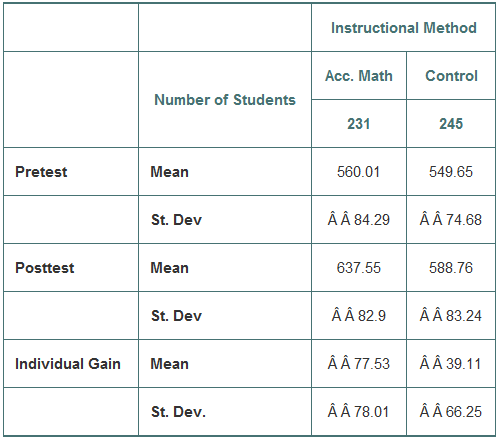Select posttest mean value 588.76
This screenshot has width=499, height=440.
click(451, 268)
